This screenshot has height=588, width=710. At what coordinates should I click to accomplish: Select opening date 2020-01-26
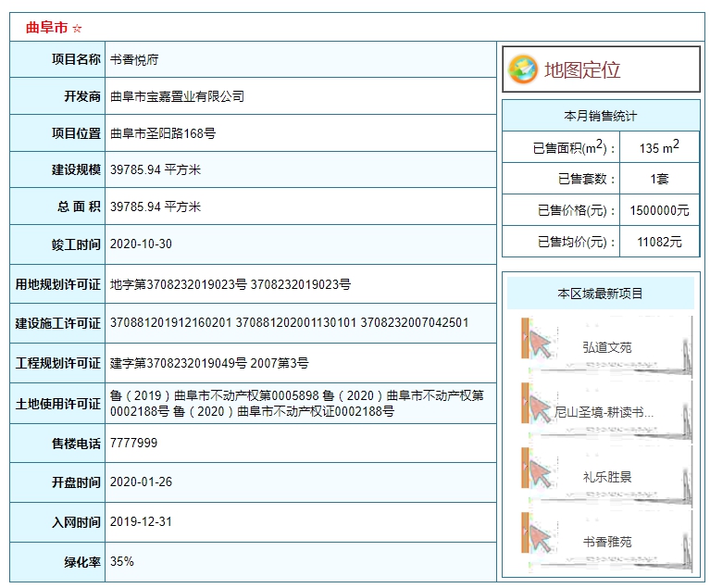[x=141, y=482]
